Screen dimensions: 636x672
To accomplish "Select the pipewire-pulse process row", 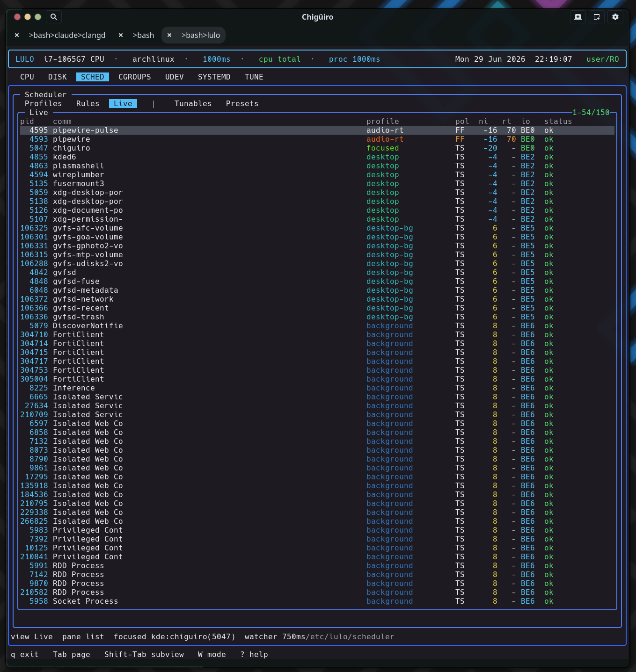I will coord(317,130).
